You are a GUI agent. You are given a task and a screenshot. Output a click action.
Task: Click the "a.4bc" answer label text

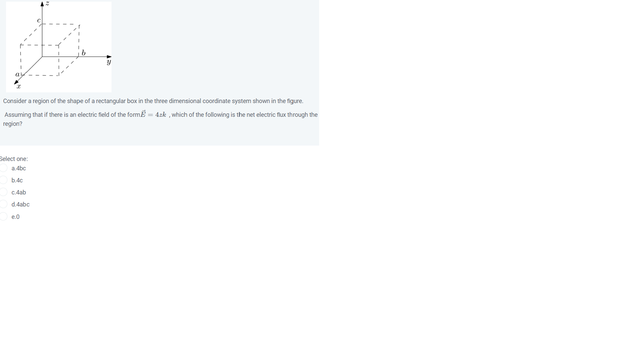[x=19, y=168]
